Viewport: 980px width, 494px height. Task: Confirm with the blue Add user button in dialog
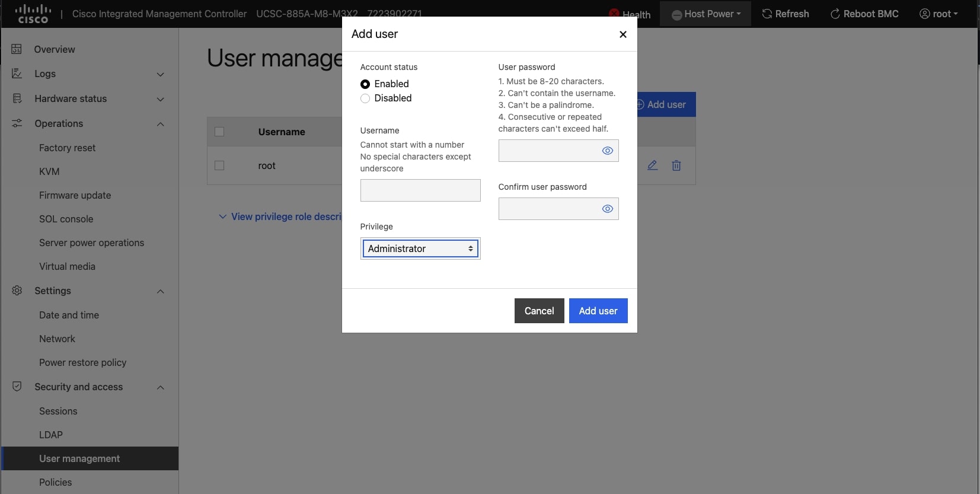[598, 311]
